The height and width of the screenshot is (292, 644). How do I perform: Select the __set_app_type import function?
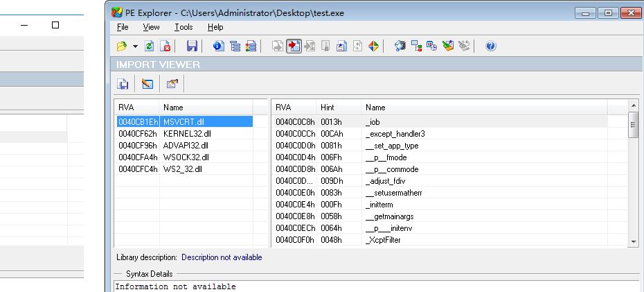(392, 146)
